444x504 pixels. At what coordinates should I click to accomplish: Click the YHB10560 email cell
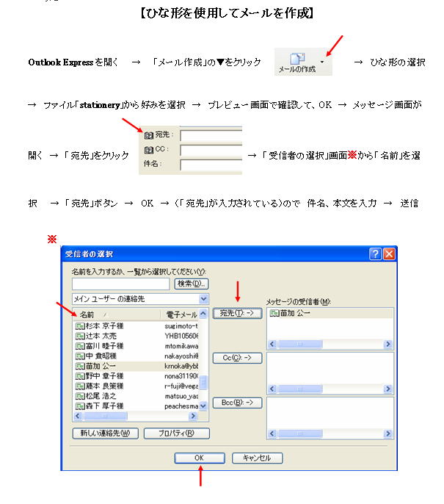coord(181,336)
